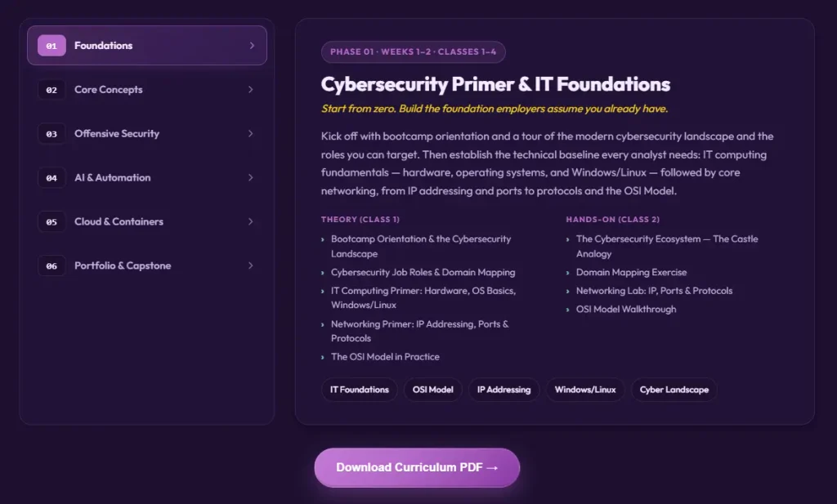Click the chevron next to Cloud & Containers
Screen dimensions: 837x504
coord(251,222)
